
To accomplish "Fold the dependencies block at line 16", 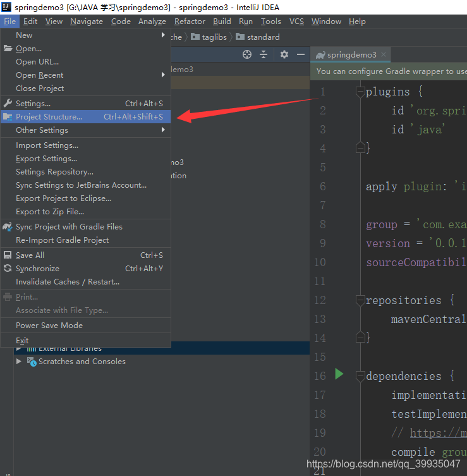I will [360, 376].
